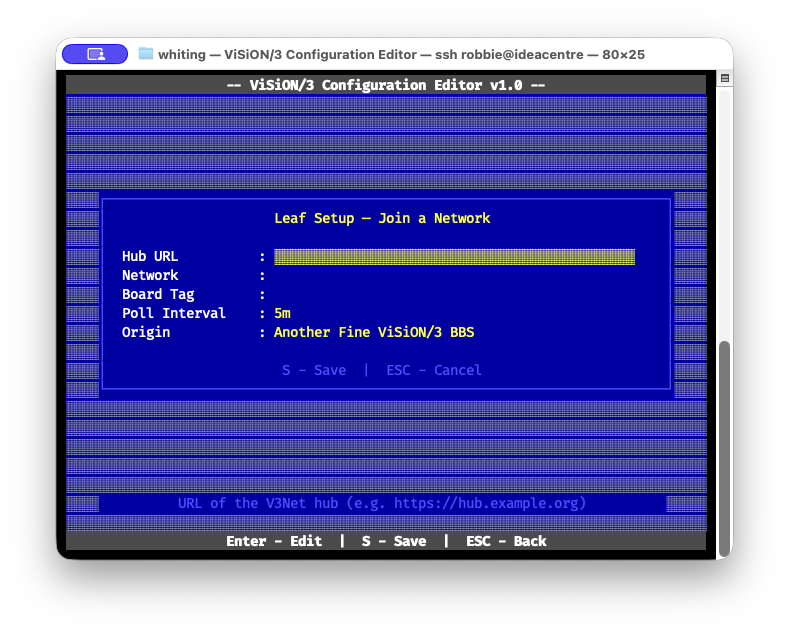The width and height of the screenshot is (789, 634).
Task: Click the V3Net hub URL help text
Action: pos(382,503)
